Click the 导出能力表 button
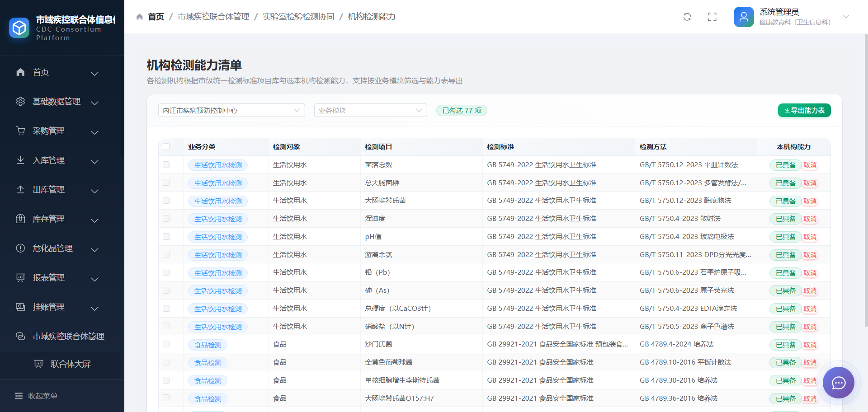Screen dimensions: 868x412 pyautogui.click(x=804, y=110)
